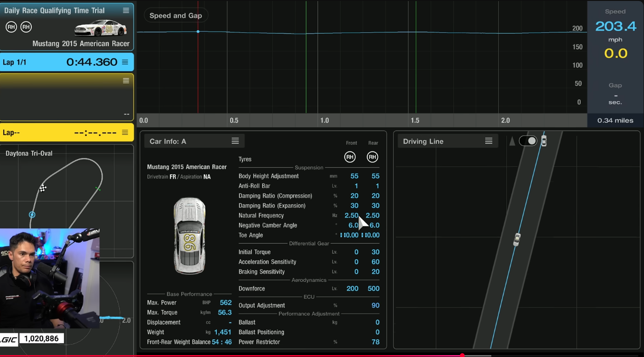Click the Front Anti-Roll Bar level value
Viewport: 644px width, 357px height.
click(356, 186)
